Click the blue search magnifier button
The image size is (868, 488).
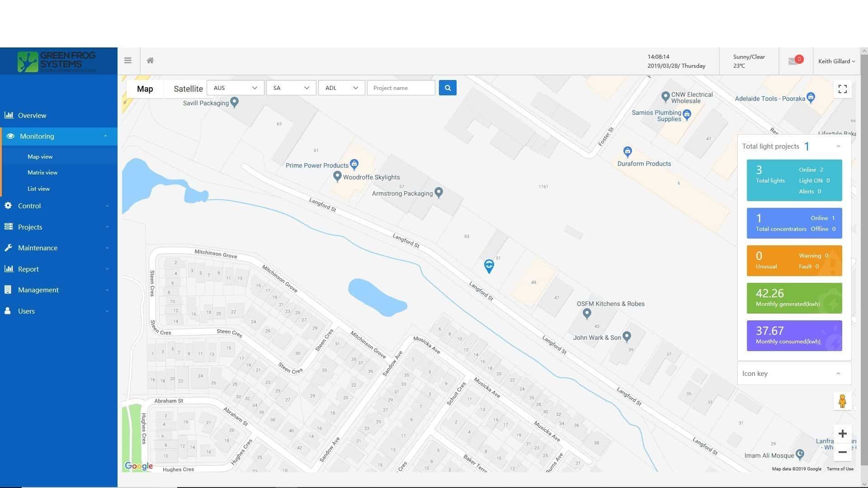tap(448, 88)
